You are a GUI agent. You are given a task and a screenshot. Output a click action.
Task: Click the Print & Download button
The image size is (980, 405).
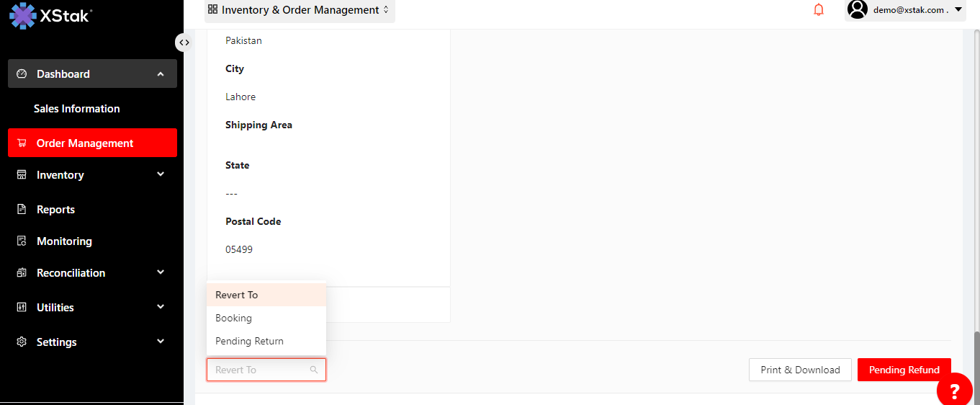click(x=800, y=370)
